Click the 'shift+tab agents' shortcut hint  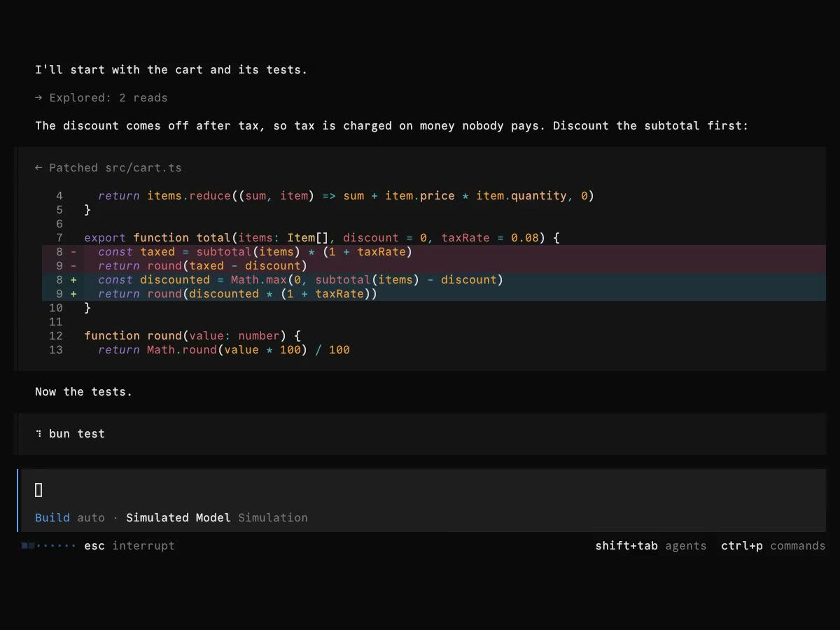point(651,546)
